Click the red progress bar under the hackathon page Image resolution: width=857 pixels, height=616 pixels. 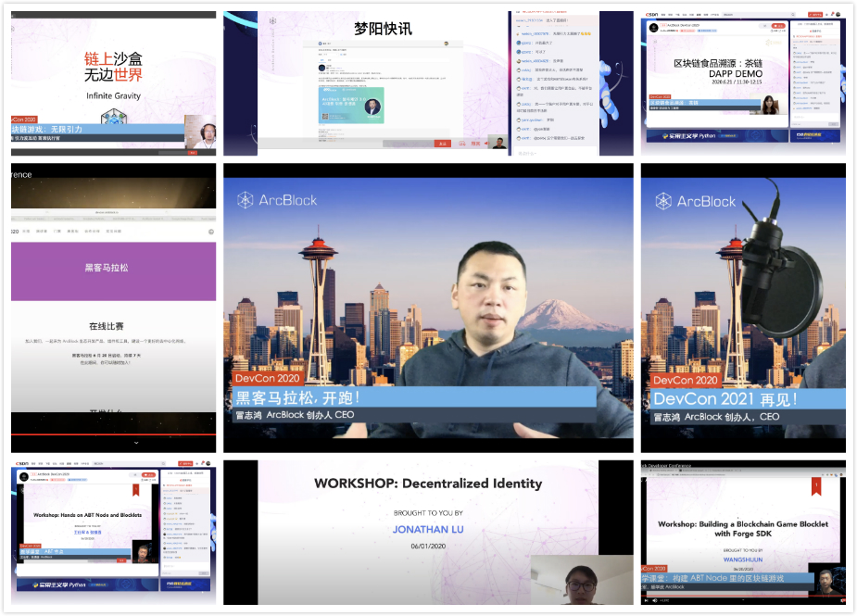113,434
